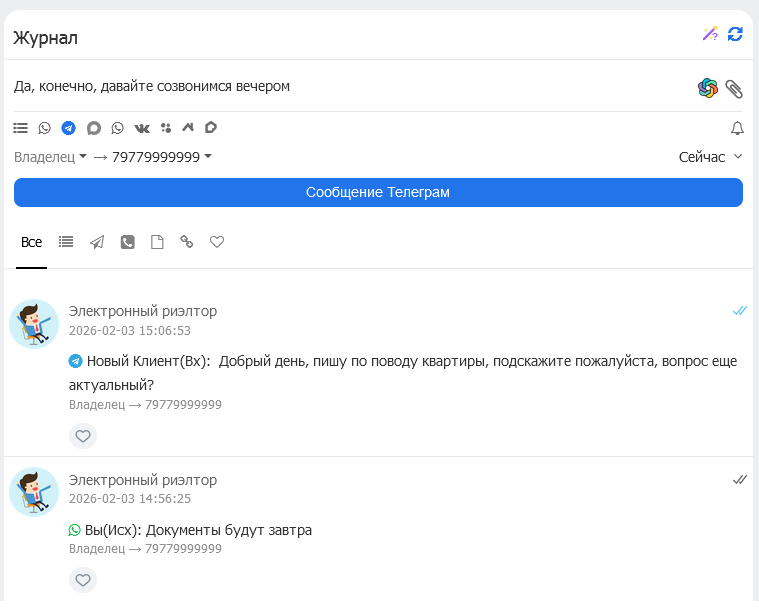The image size is (759, 608).
Task: Select the Telegram channel icon
Action: pos(68,128)
